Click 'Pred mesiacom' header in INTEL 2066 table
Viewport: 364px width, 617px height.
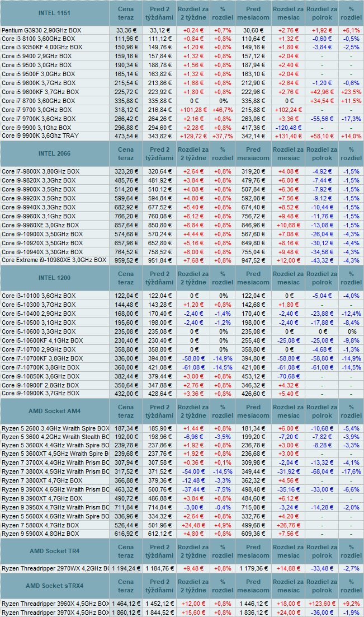[x=253, y=153]
